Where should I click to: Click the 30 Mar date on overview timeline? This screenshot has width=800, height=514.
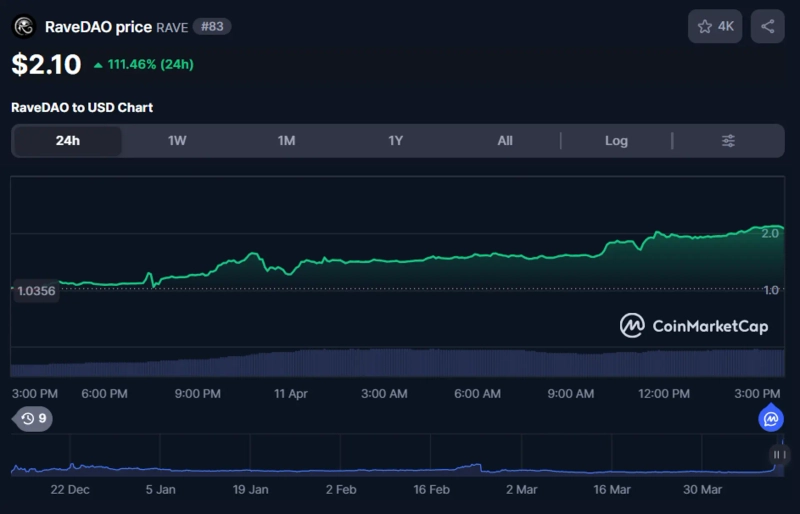[703, 489]
